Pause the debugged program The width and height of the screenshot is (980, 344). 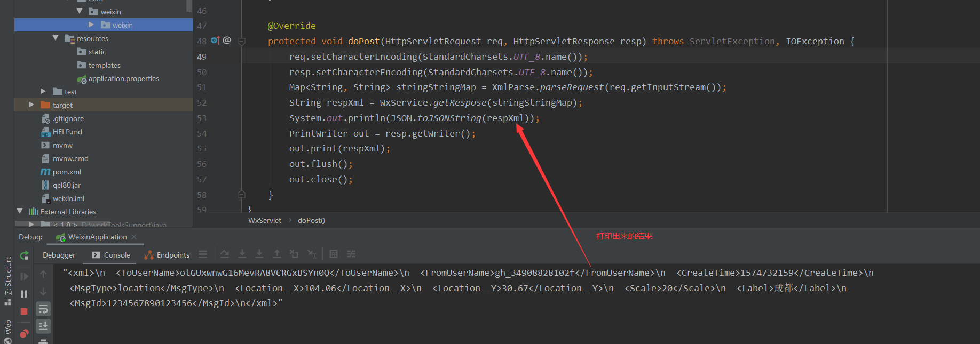click(24, 294)
